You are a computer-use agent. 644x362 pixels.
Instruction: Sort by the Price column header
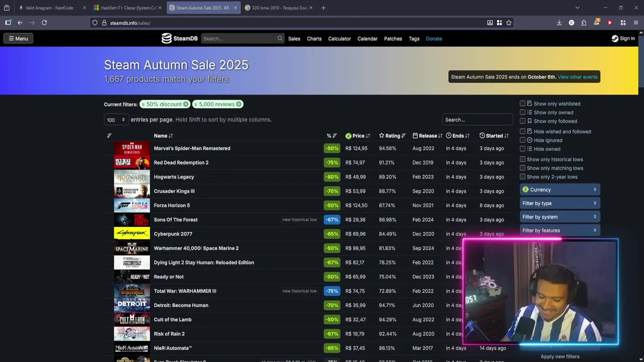point(358,136)
